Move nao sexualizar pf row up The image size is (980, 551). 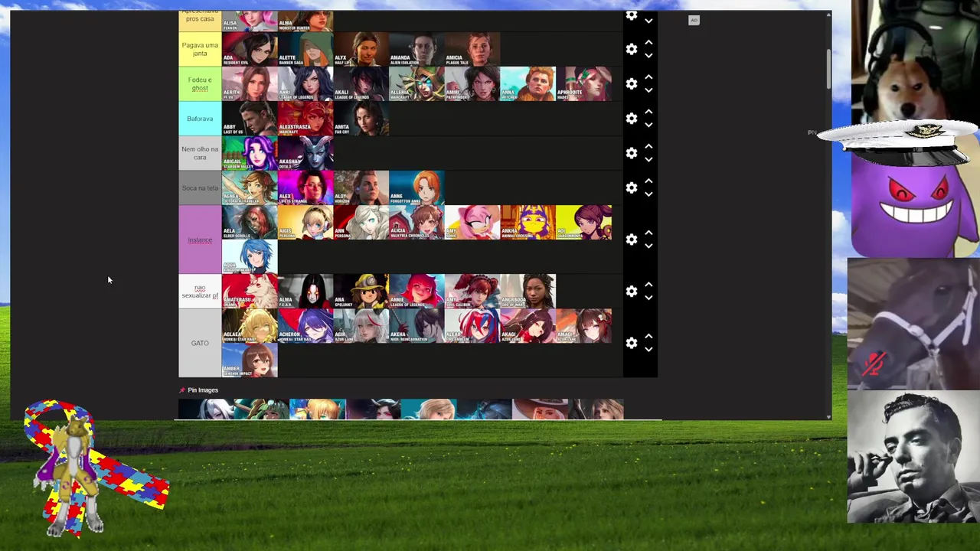point(648,285)
